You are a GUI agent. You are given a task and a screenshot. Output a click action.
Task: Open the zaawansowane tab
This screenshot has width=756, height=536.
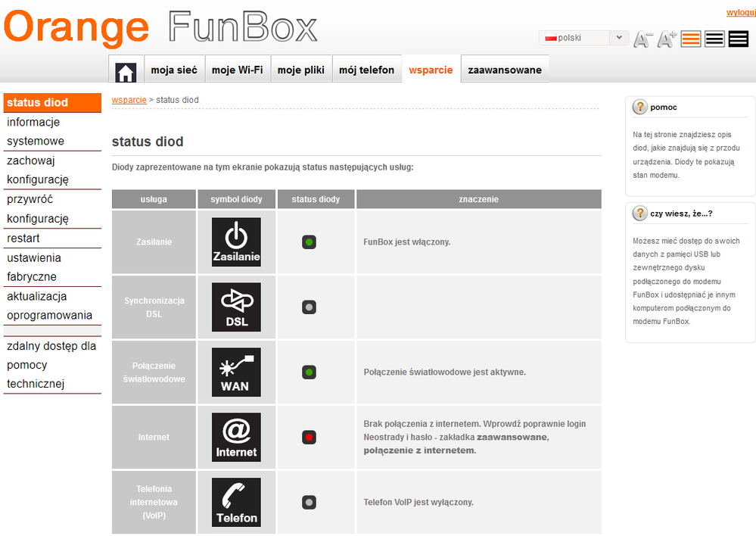(x=505, y=69)
